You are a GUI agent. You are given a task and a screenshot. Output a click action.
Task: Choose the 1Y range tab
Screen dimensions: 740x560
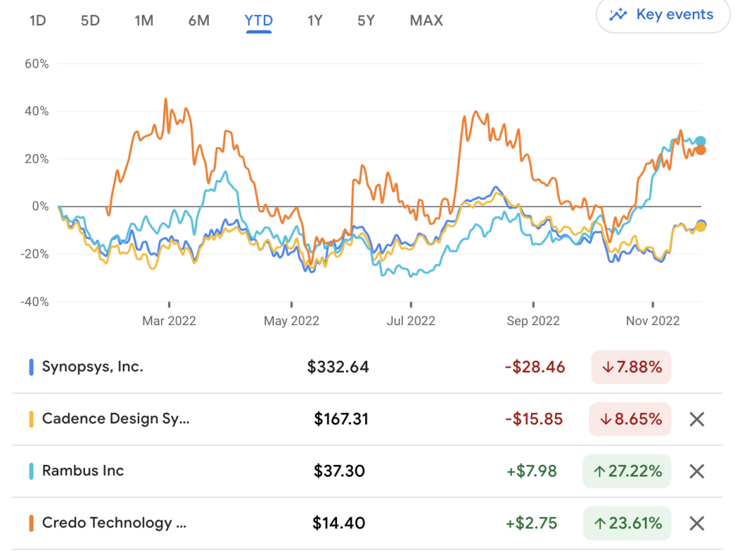coord(314,21)
